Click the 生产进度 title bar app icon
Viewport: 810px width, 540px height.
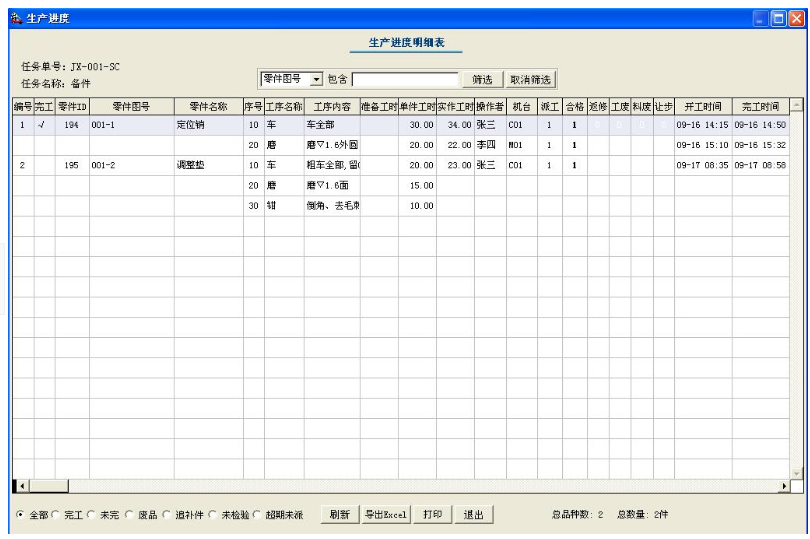point(17,19)
